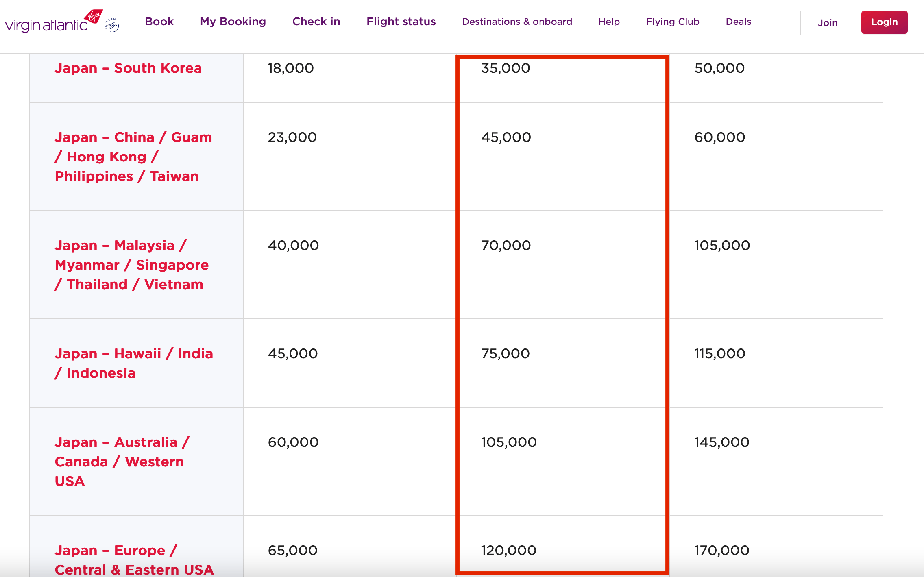The width and height of the screenshot is (924, 577).
Task: Open the Book menu
Action: click(x=159, y=22)
